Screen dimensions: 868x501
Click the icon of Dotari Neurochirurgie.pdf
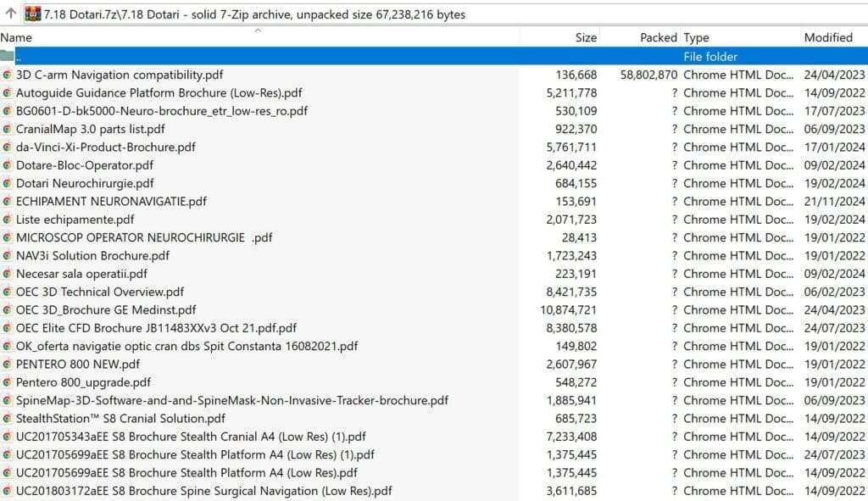pos(7,183)
